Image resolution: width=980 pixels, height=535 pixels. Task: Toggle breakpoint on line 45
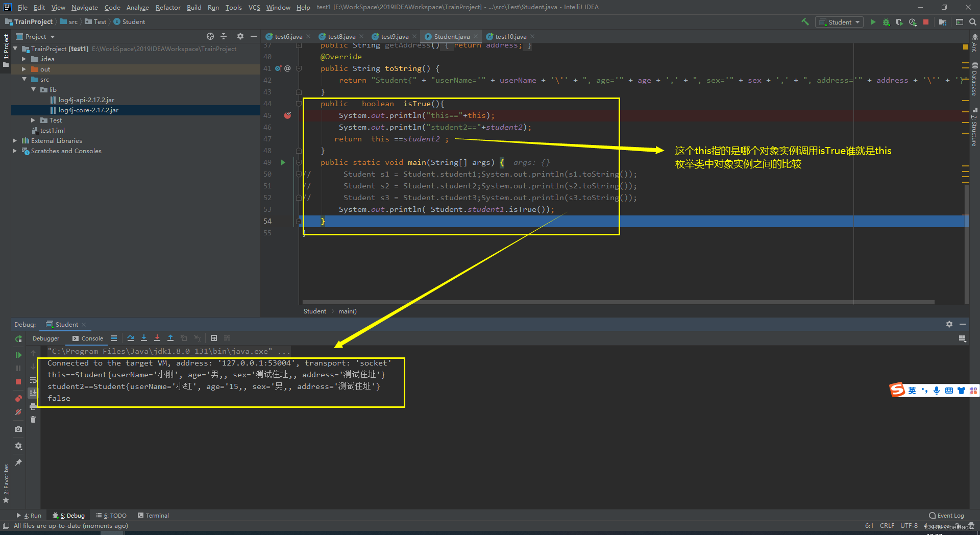click(x=287, y=115)
